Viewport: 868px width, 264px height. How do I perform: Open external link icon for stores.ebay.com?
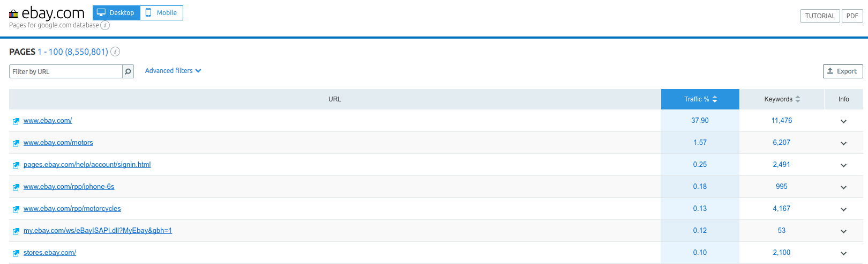(x=16, y=253)
